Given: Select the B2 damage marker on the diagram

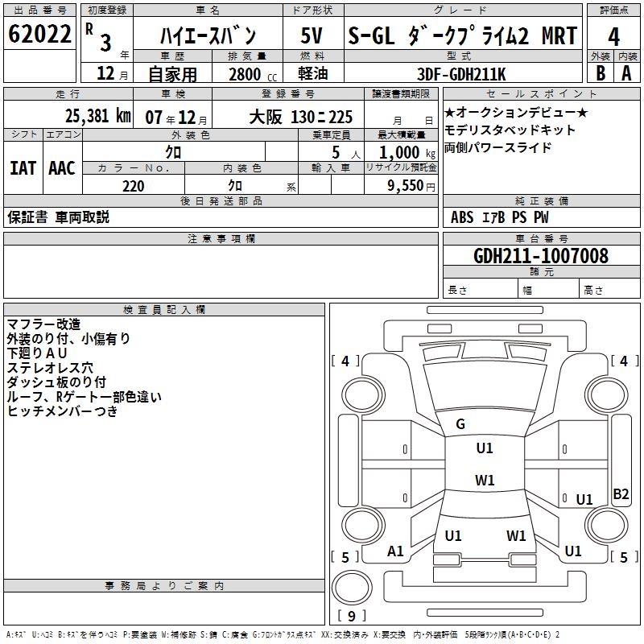Looking at the screenshot, I should tap(621, 494).
